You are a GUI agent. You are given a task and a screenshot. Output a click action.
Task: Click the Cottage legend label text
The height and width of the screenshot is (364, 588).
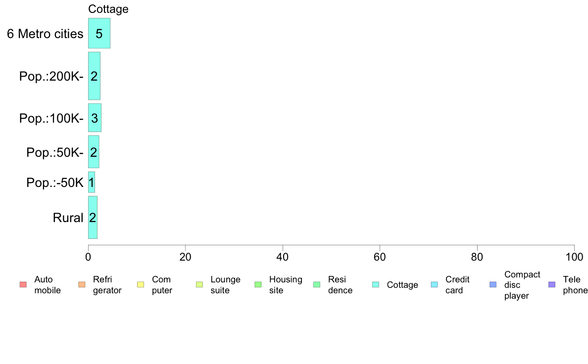402,285
